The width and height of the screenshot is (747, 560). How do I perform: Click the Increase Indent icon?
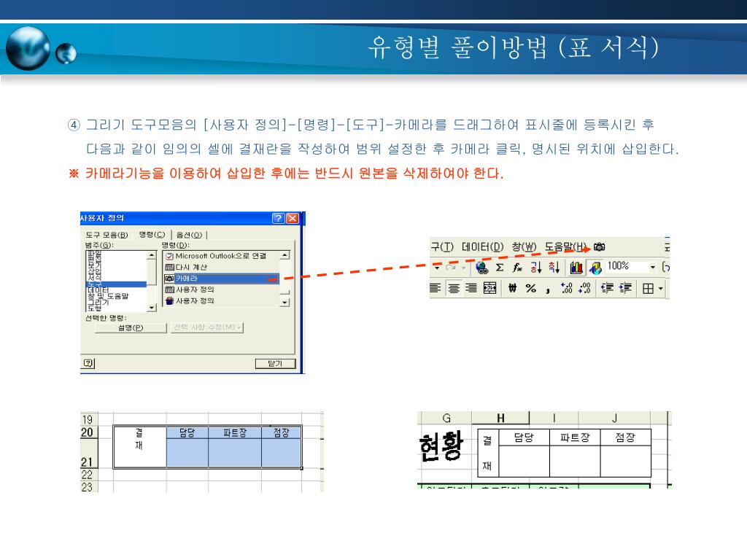(624, 288)
